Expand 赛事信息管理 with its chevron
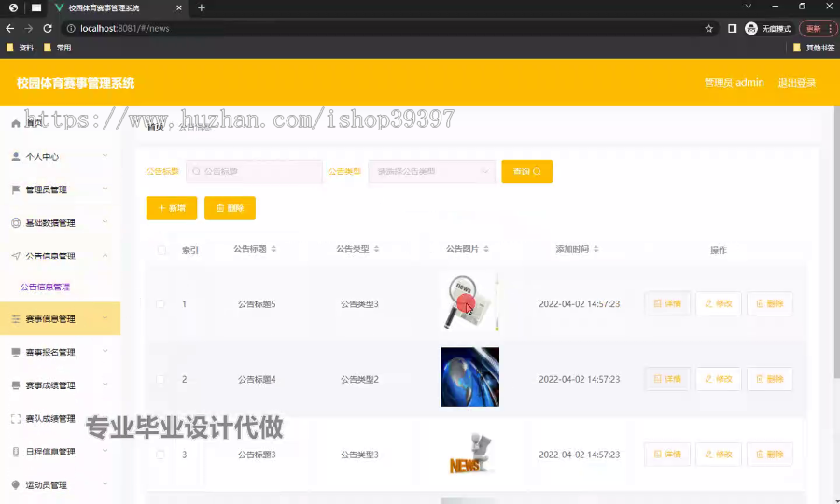This screenshot has width=840, height=504. [105, 318]
